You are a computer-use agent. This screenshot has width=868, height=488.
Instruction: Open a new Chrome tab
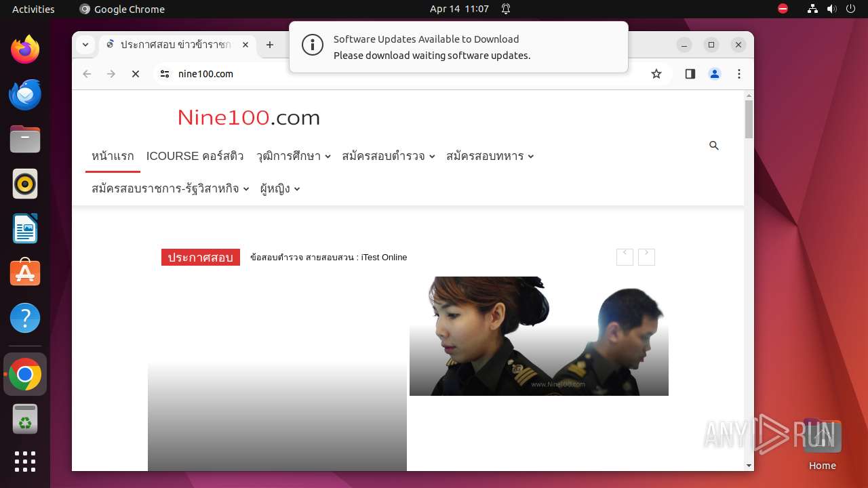pos(270,45)
